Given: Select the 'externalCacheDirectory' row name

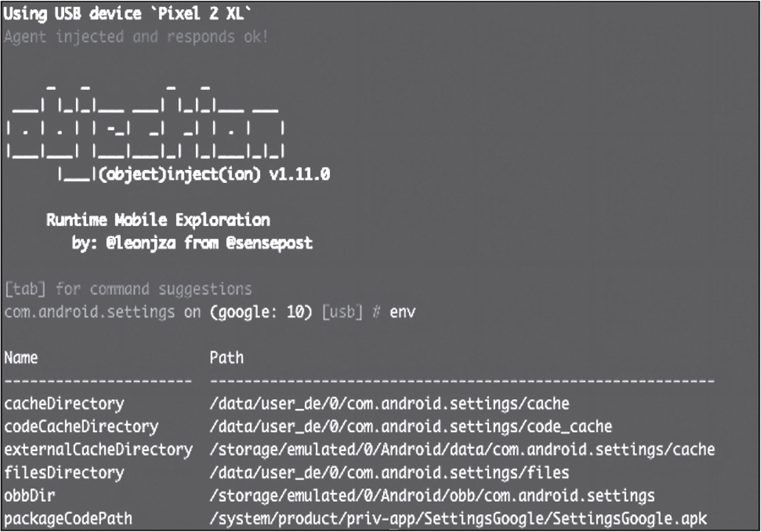Looking at the screenshot, I should pos(98,449).
